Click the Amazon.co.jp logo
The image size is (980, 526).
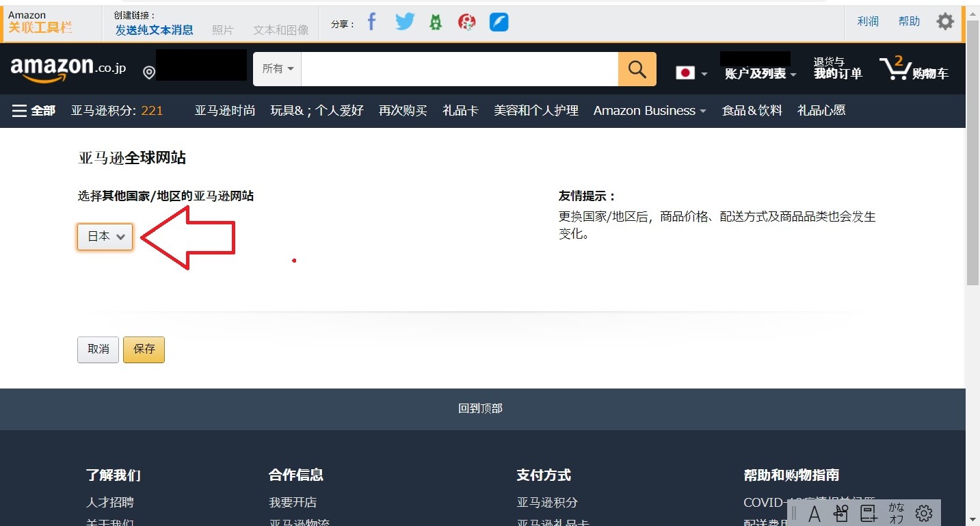point(68,68)
